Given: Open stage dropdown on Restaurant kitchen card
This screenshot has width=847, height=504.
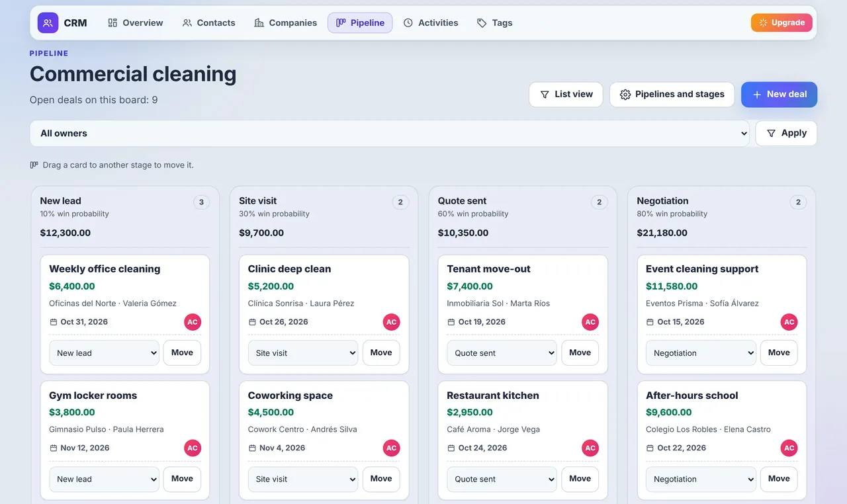Looking at the screenshot, I should [502, 479].
